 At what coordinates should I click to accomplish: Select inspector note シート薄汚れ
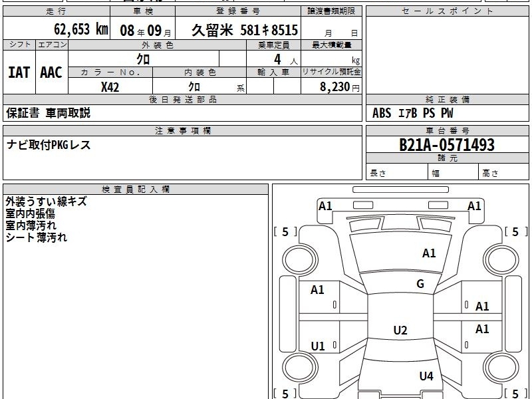coord(37,237)
